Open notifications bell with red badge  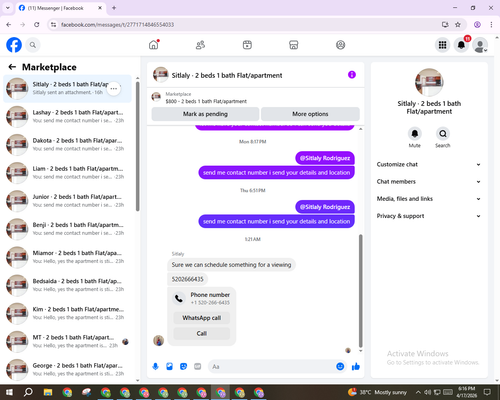pos(461,45)
